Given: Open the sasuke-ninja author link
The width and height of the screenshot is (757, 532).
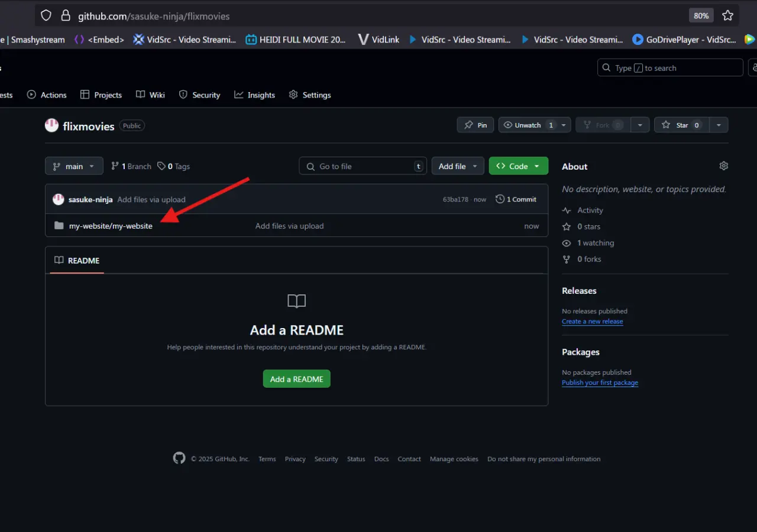Looking at the screenshot, I should [90, 199].
